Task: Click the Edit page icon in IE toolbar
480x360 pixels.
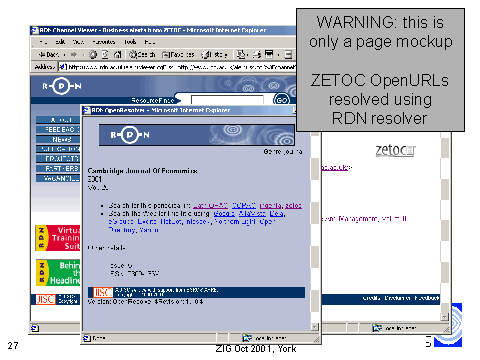Action: pos(269,54)
